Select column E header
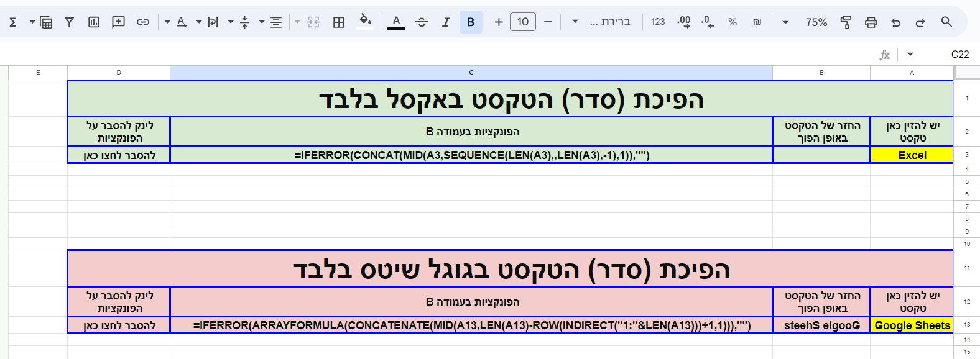 click(x=38, y=73)
